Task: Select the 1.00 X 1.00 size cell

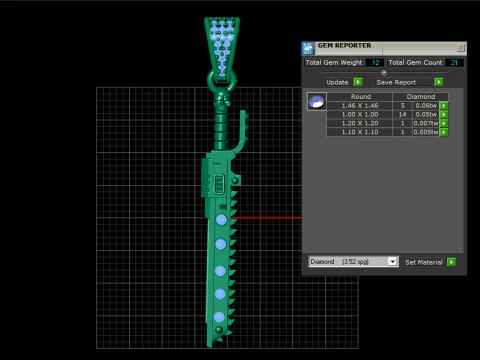Action: click(360, 114)
